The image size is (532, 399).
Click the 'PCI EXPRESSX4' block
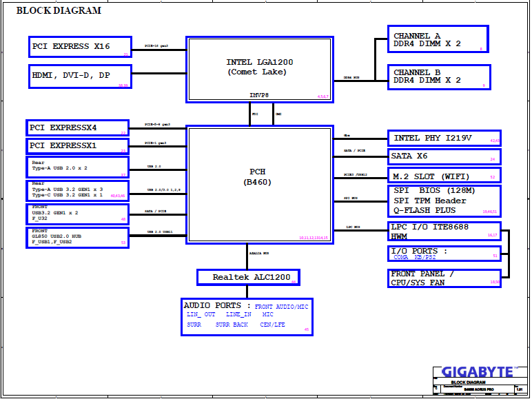[x=77, y=128]
